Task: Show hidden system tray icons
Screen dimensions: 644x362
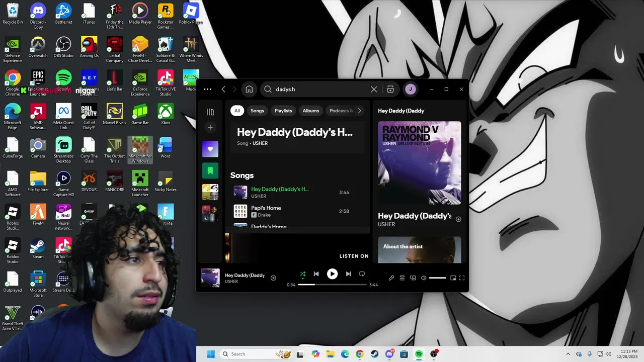Action: point(568,354)
